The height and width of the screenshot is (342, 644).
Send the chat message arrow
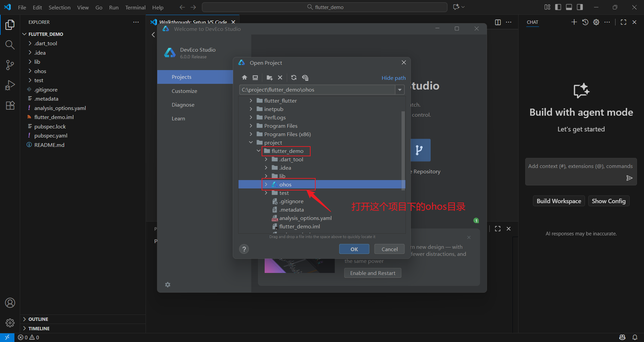click(630, 178)
